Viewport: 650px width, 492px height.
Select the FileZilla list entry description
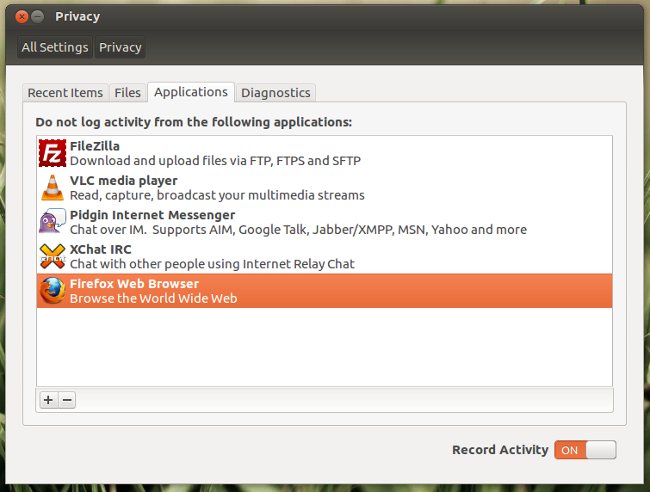[x=215, y=160]
